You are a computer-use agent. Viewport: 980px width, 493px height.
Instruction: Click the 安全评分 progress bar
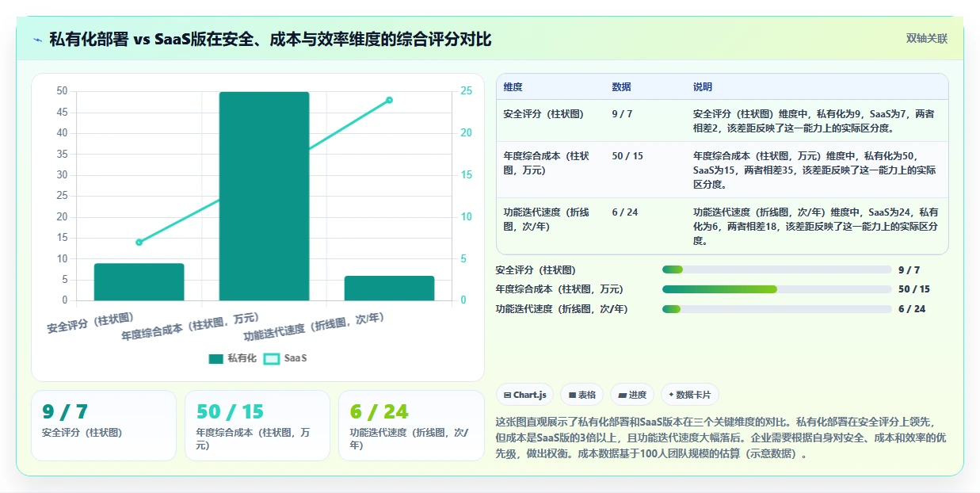[776, 269]
